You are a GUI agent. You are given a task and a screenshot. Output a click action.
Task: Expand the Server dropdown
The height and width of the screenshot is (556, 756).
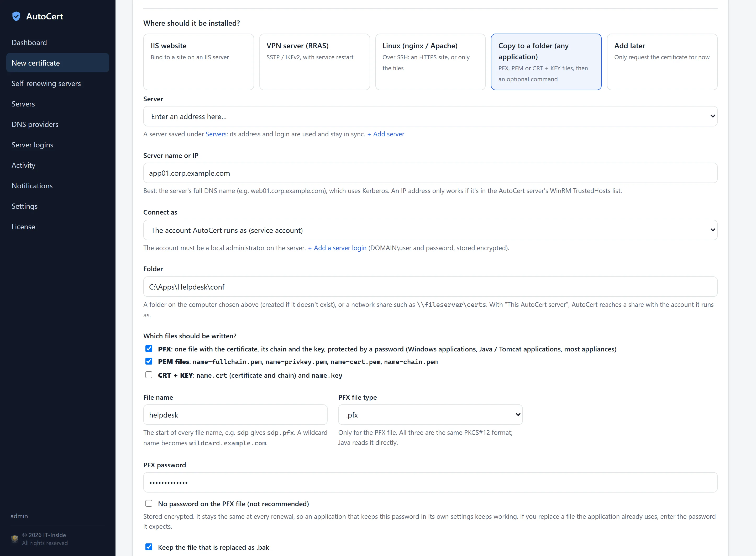point(430,116)
